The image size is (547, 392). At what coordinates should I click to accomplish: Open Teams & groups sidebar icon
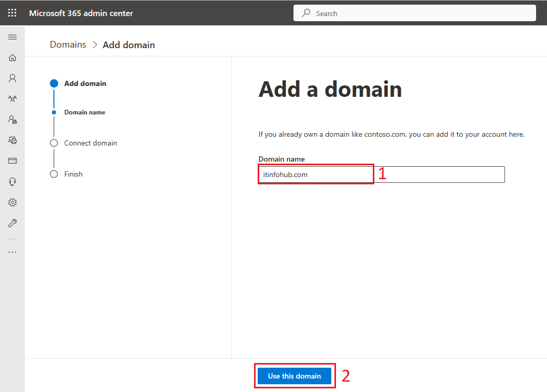click(12, 99)
